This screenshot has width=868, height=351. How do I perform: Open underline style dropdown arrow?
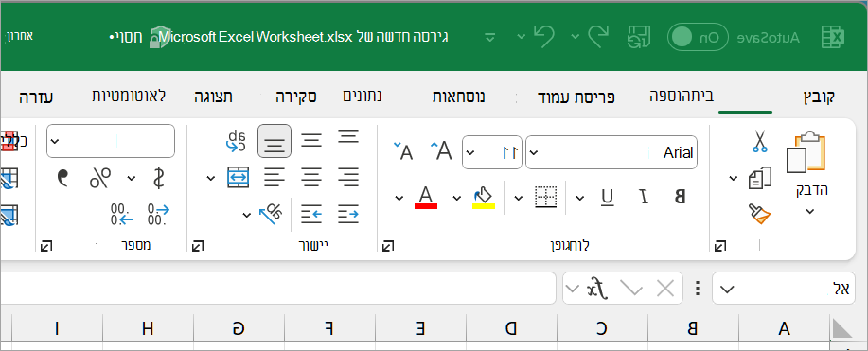579,197
